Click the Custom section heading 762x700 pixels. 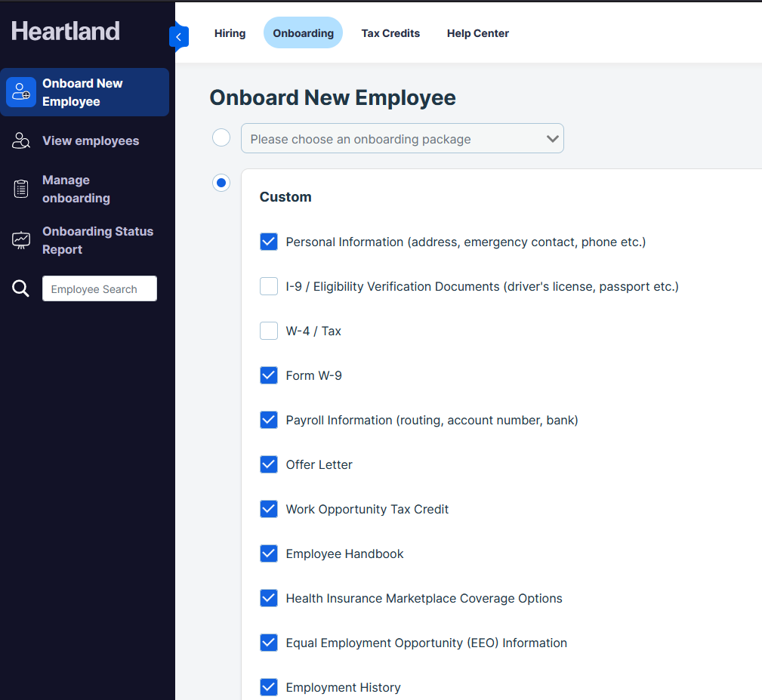pos(285,197)
